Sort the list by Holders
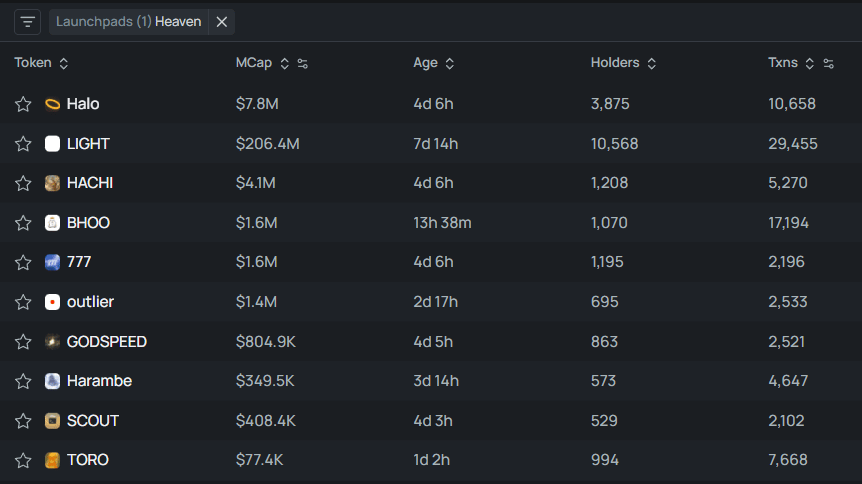This screenshot has height=484, width=862. pos(652,64)
